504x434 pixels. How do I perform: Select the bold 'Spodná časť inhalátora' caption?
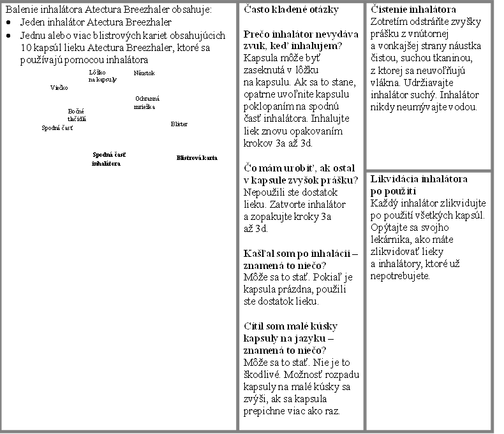coord(108,159)
